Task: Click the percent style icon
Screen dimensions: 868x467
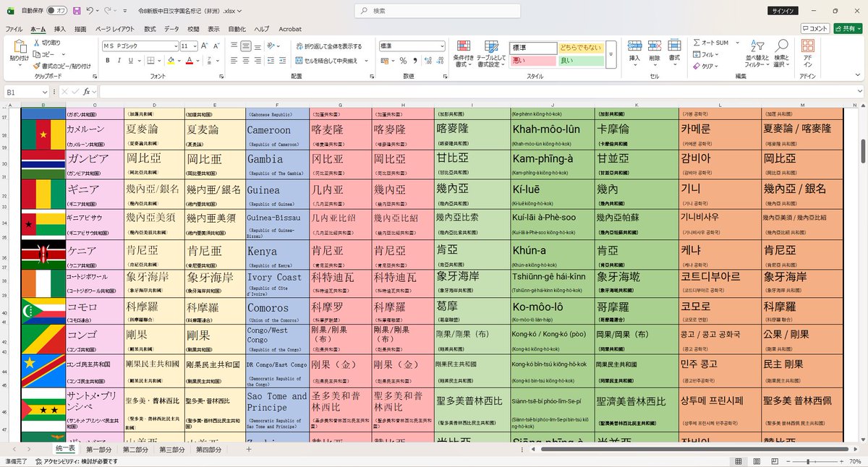Action: (x=403, y=61)
